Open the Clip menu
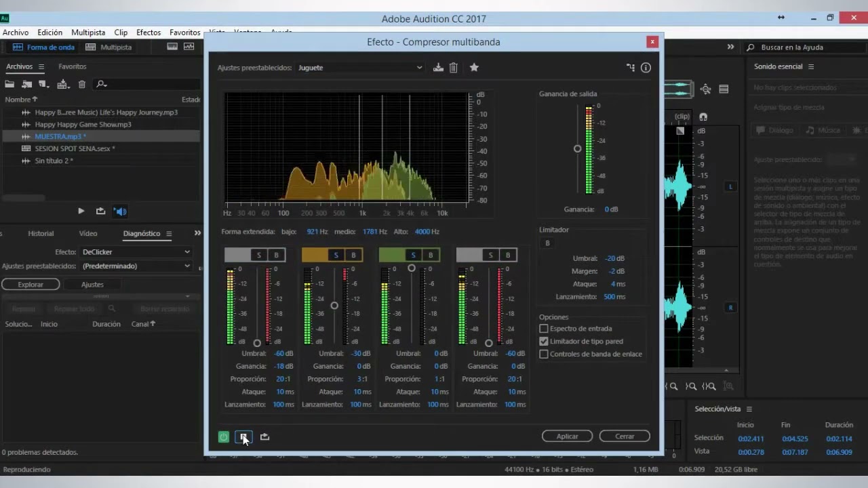 (x=121, y=33)
